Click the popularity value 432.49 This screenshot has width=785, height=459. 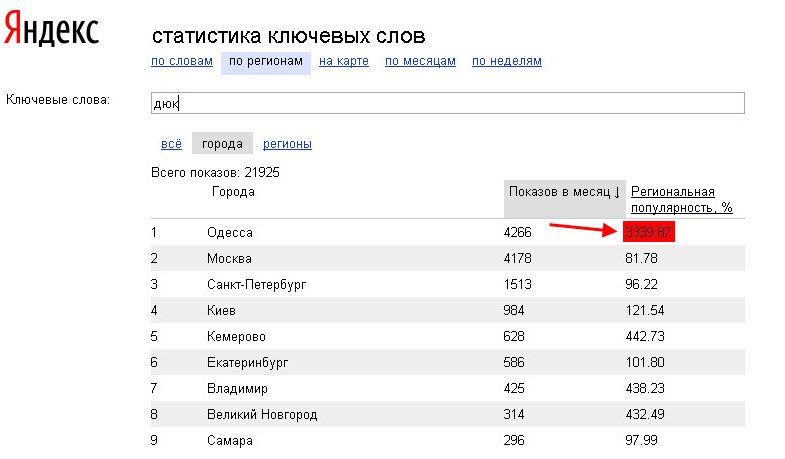[645, 415]
